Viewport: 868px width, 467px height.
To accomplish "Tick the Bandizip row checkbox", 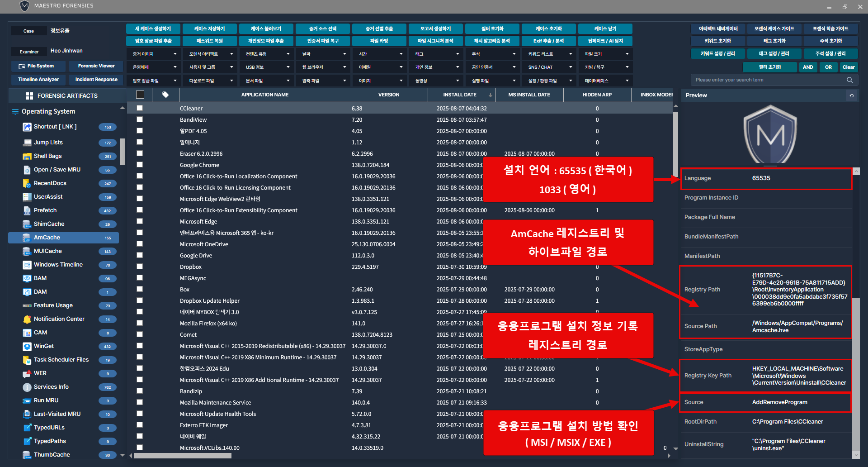I will [x=140, y=391].
